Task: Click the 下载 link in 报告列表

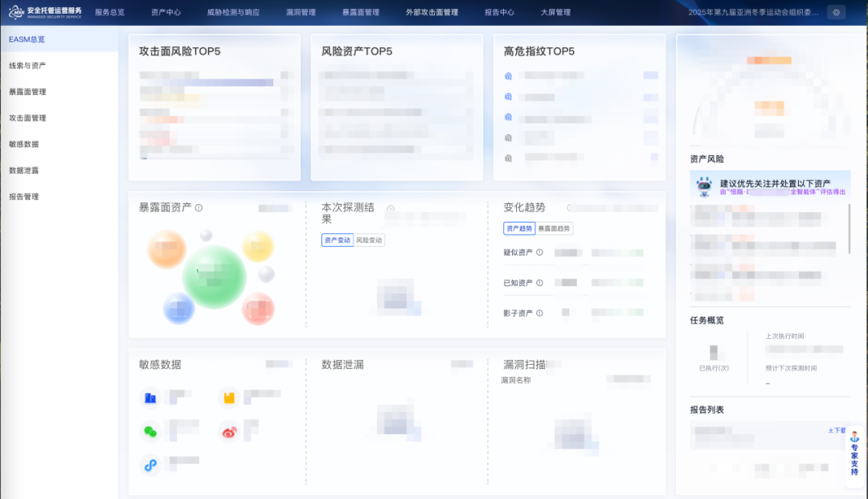Action: [837, 431]
